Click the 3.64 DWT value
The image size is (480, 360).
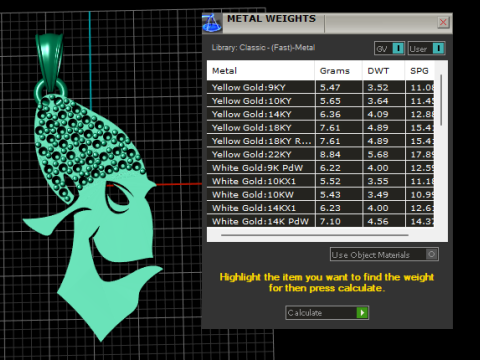tap(378, 101)
